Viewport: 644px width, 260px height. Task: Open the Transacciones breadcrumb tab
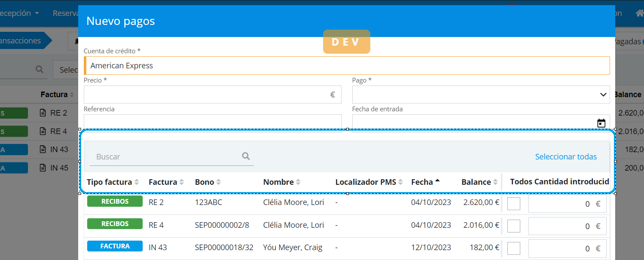(21, 41)
